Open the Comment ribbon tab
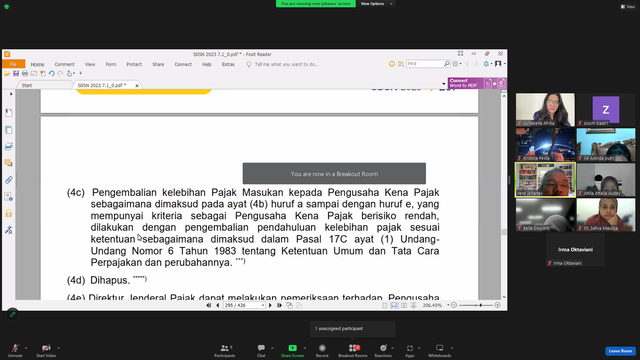This screenshot has height=360, width=640. (64, 64)
